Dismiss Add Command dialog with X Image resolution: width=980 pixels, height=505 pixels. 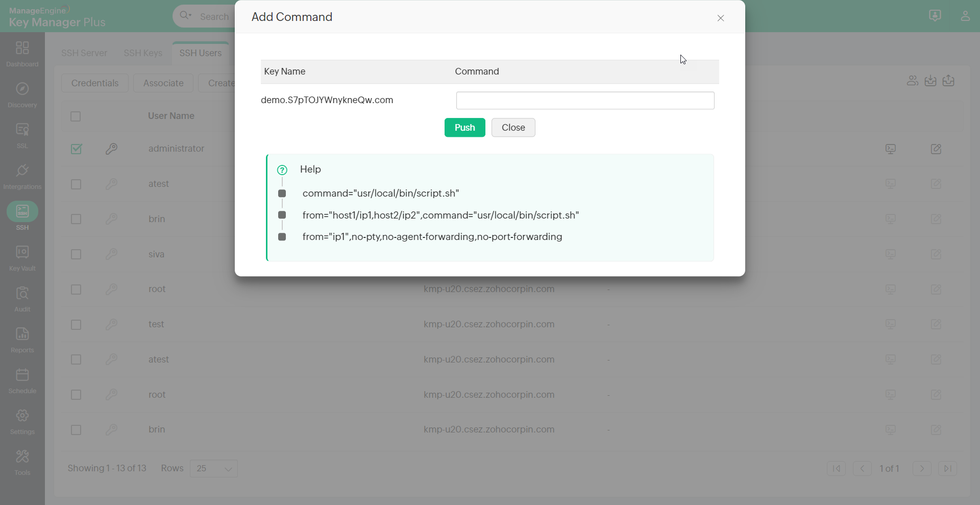point(721,18)
